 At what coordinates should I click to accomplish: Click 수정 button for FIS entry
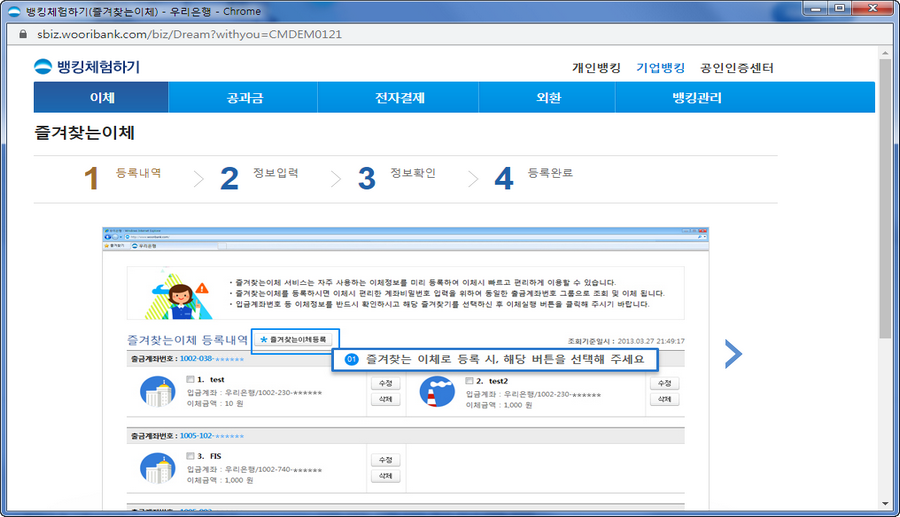386,460
